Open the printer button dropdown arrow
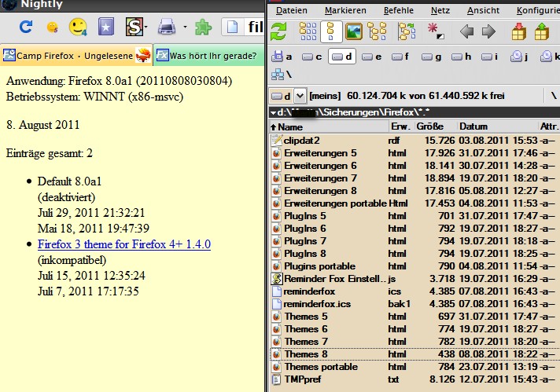 tap(185, 28)
